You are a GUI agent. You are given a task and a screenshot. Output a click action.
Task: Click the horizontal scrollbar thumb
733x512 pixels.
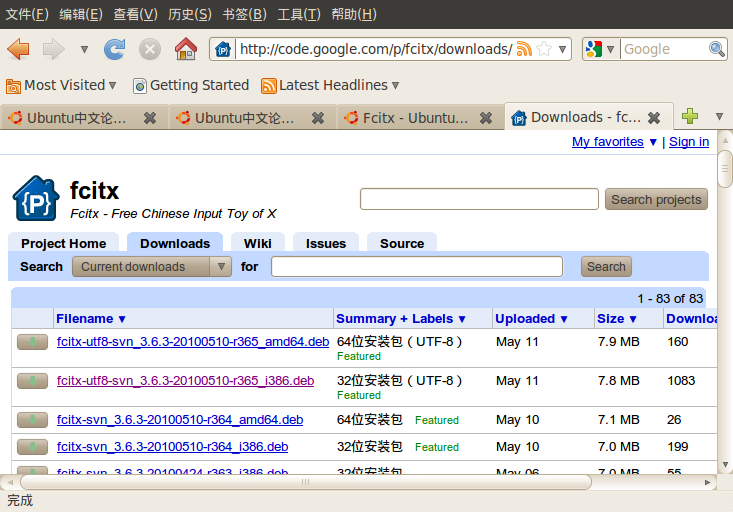(x=306, y=482)
